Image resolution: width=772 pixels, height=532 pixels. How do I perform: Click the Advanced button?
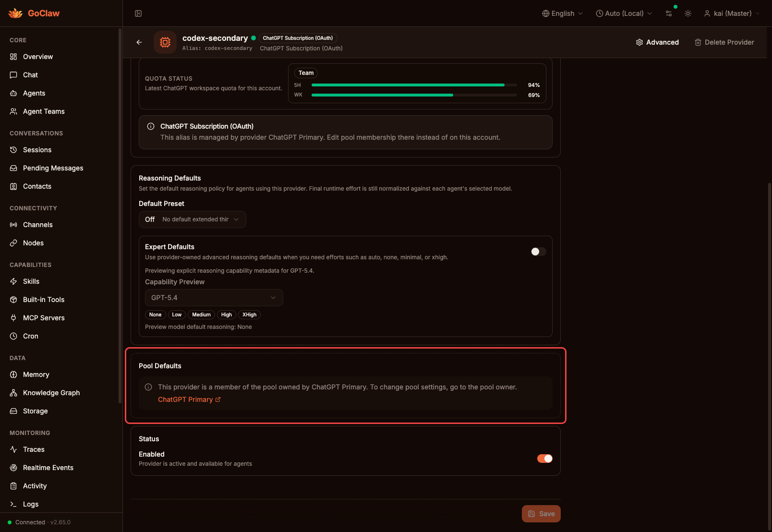coord(657,42)
